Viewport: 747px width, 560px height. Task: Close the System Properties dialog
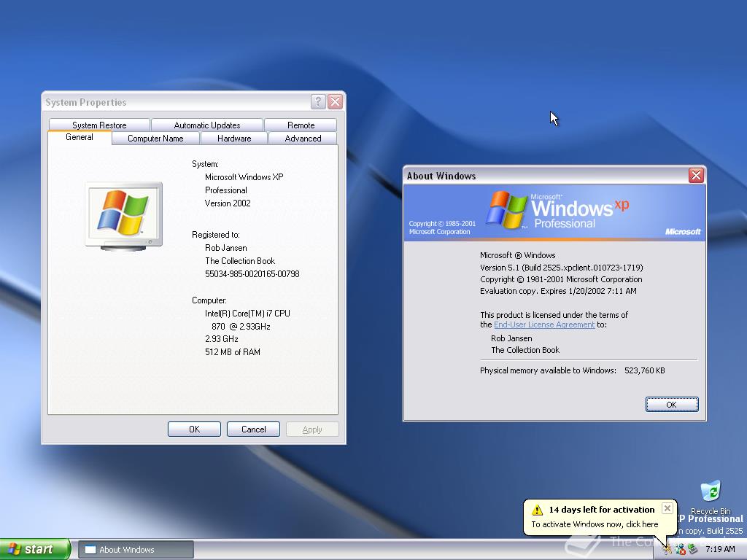(x=336, y=101)
